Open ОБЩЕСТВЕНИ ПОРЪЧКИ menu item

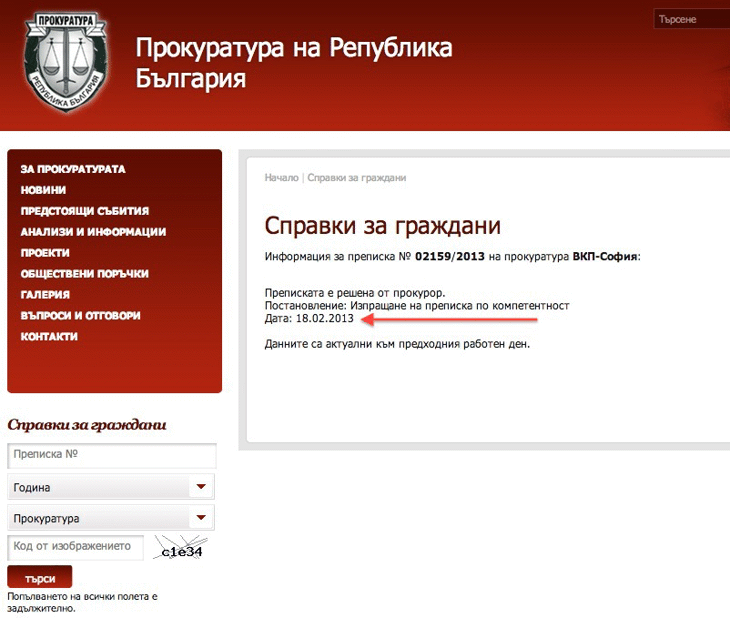85,274
